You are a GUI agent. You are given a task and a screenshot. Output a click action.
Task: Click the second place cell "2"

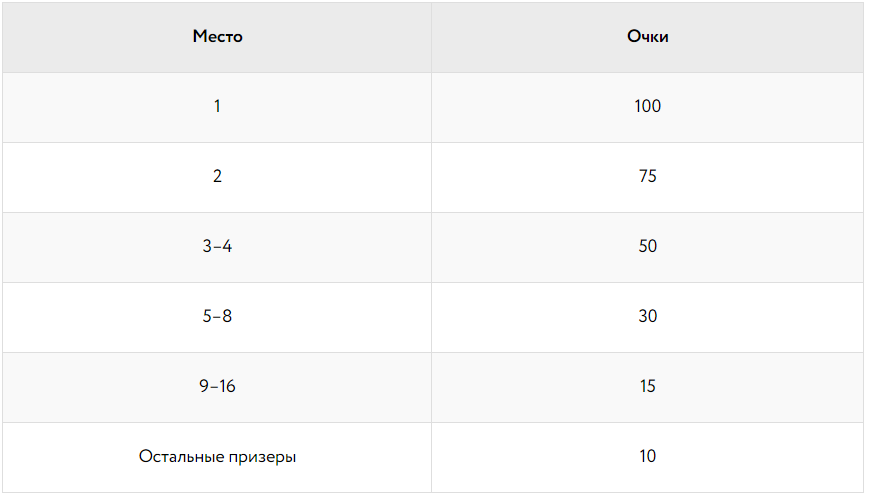(217, 176)
